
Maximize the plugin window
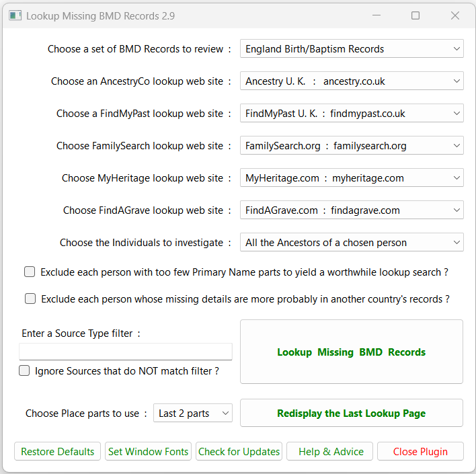click(x=415, y=15)
